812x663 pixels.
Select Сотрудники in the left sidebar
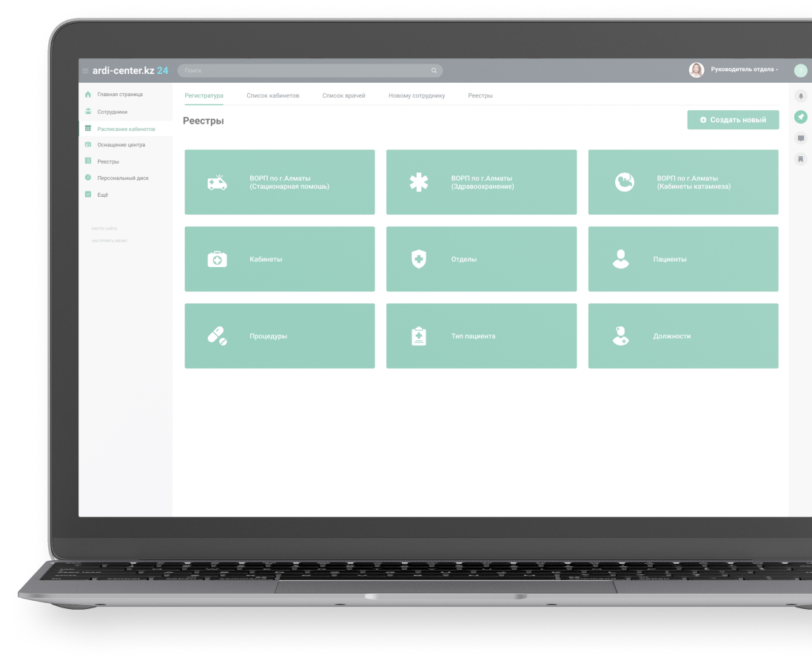[112, 112]
